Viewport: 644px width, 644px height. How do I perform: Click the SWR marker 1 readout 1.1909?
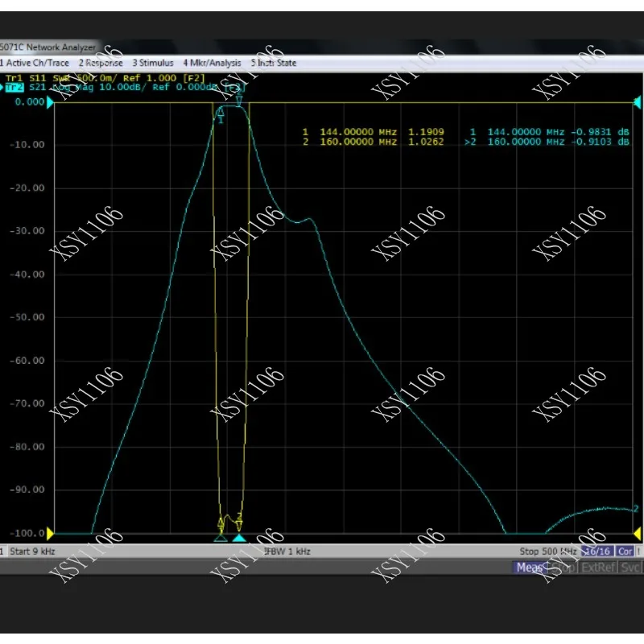tap(426, 132)
